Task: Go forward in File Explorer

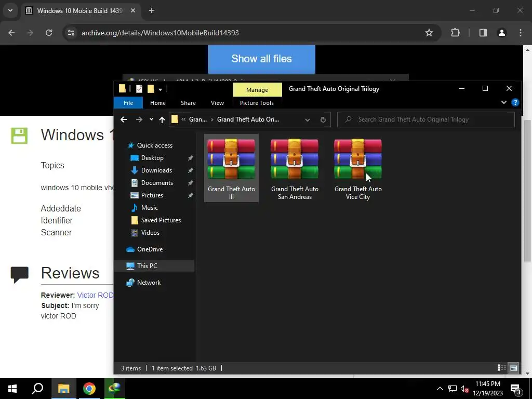Action: [139, 119]
